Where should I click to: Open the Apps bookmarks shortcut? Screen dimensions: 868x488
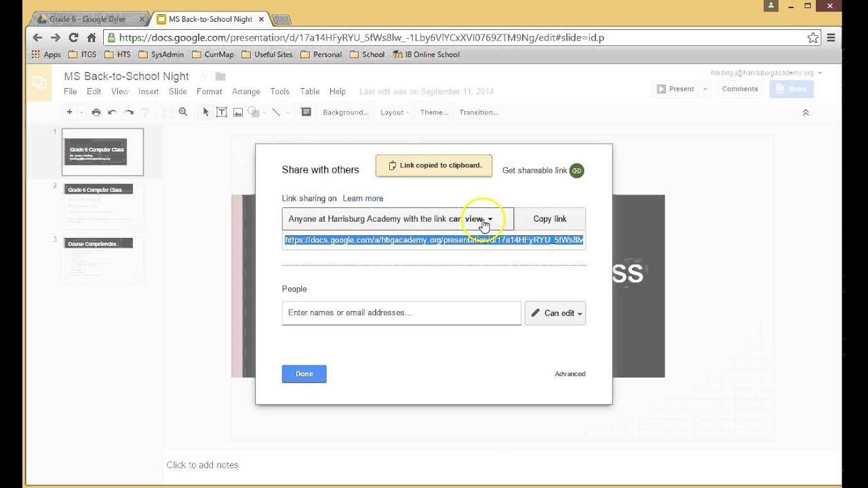pos(46,55)
